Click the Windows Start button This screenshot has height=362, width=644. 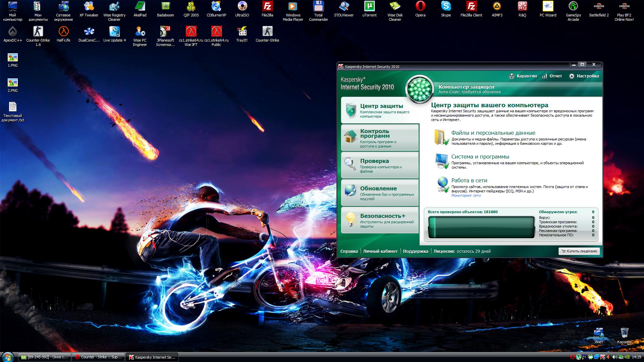click(7, 357)
